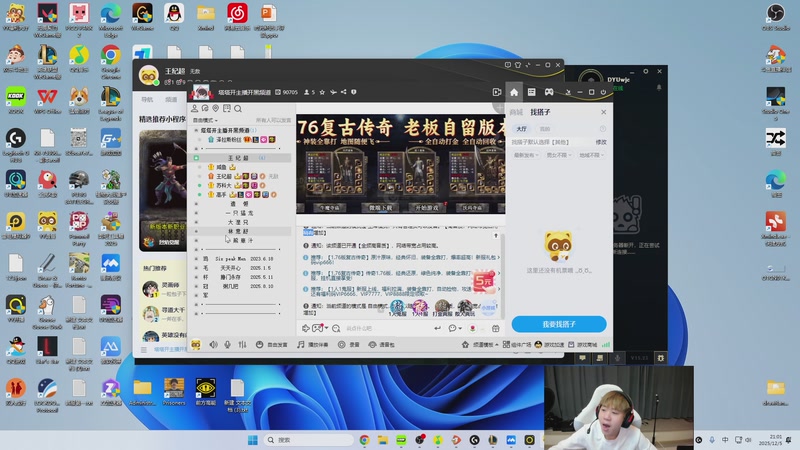This screenshot has height=450, width=800.
Task: Click the shield icon in channel header
Action: coord(354,92)
